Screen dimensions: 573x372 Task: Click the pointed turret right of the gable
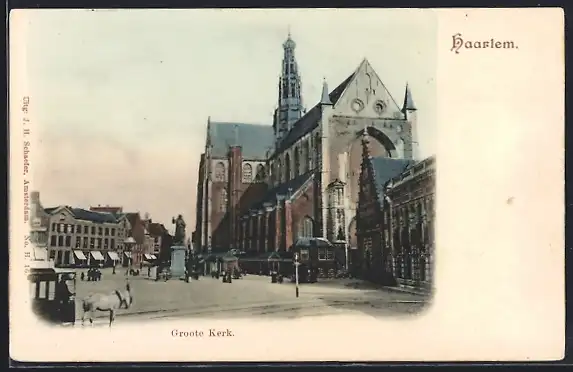[408, 99]
